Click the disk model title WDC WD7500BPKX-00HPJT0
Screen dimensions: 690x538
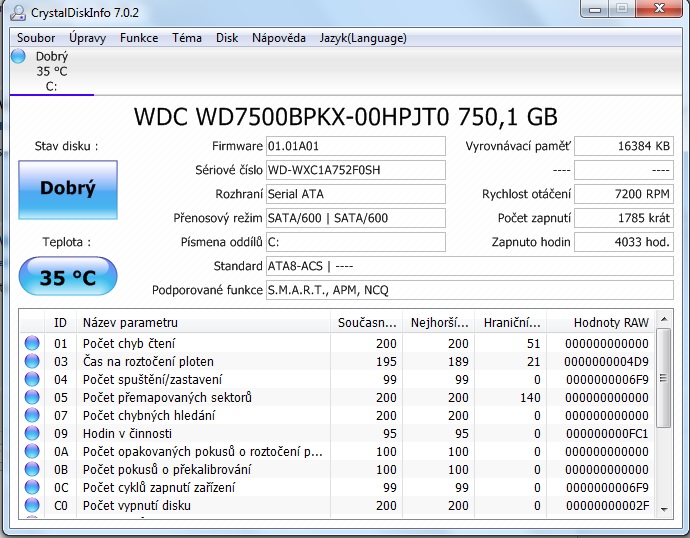(291, 117)
